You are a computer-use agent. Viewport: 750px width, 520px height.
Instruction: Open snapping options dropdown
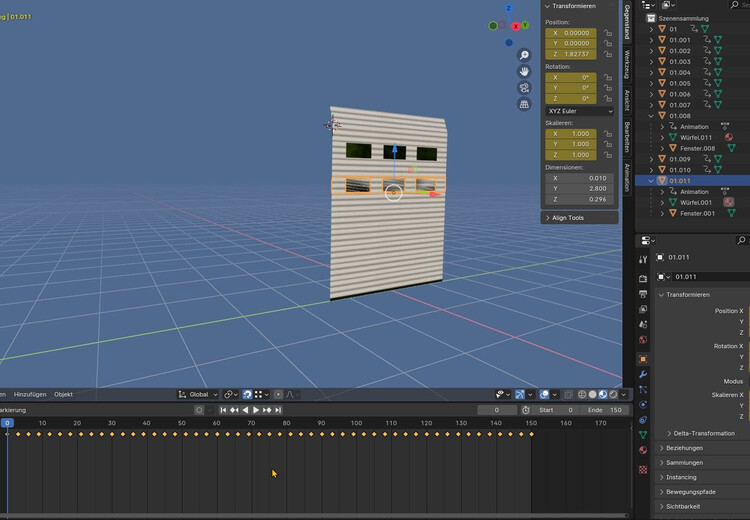[262, 394]
